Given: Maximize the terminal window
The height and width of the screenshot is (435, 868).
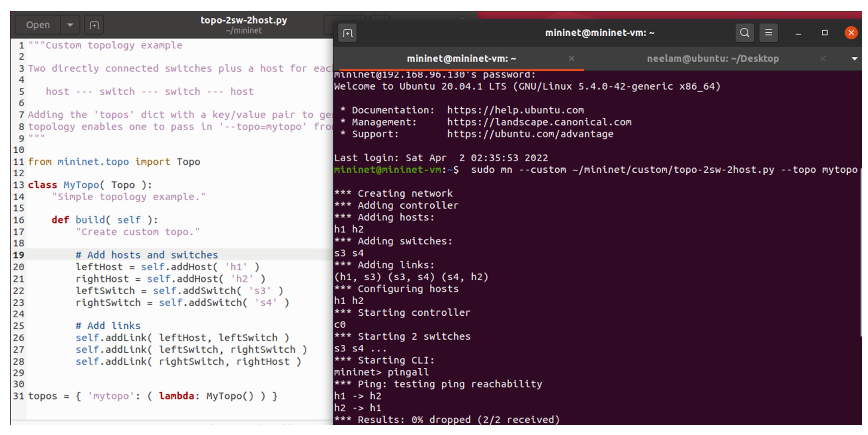Looking at the screenshot, I should [x=824, y=33].
